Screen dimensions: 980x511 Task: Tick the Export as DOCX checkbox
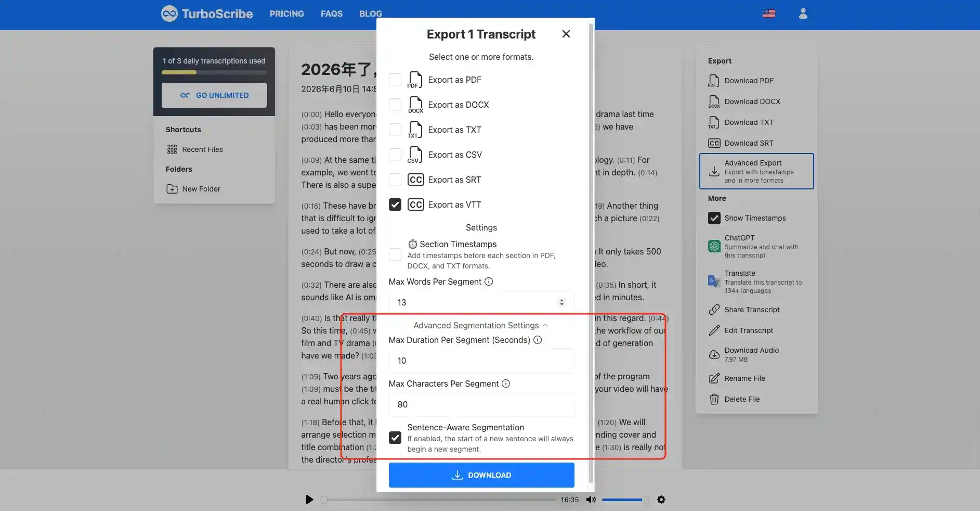pyautogui.click(x=395, y=105)
